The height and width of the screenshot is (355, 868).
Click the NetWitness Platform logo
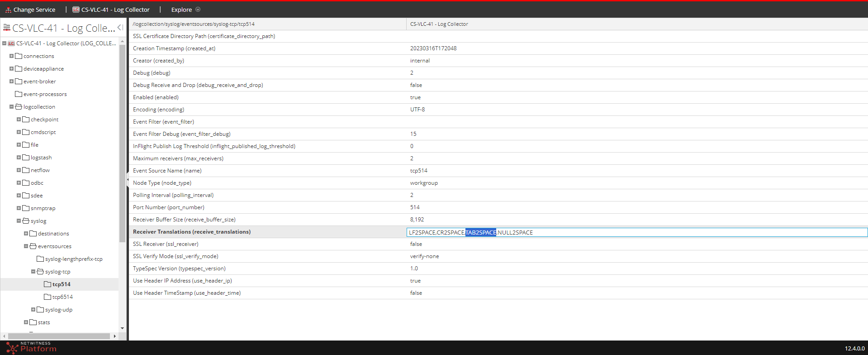pos(31,348)
